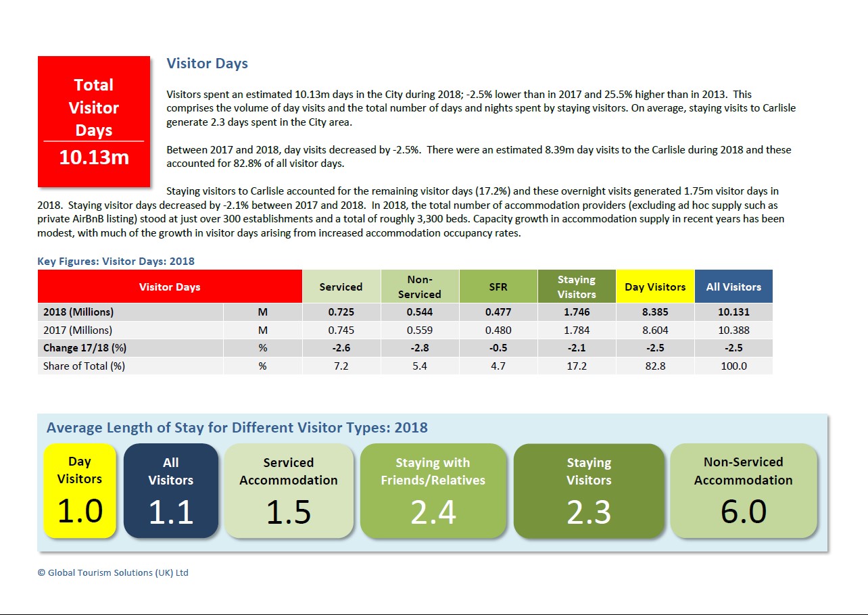
Task: Click the -2.1 Staying Visitors change value
Action: point(576,348)
